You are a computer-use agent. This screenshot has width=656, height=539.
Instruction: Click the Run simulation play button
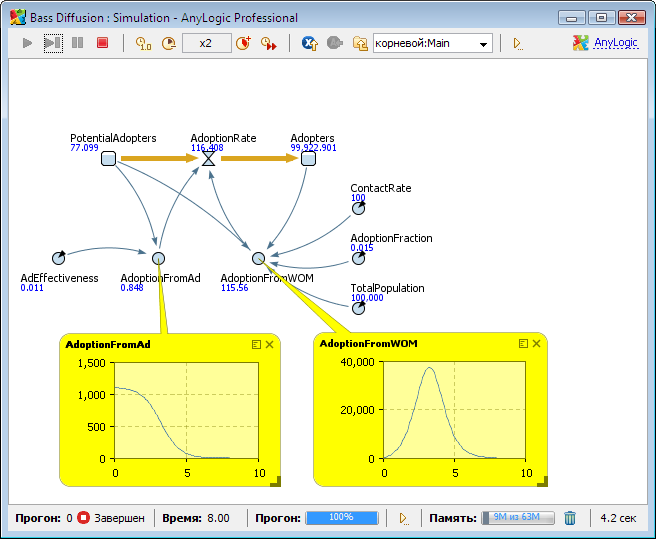coord(27,43)
